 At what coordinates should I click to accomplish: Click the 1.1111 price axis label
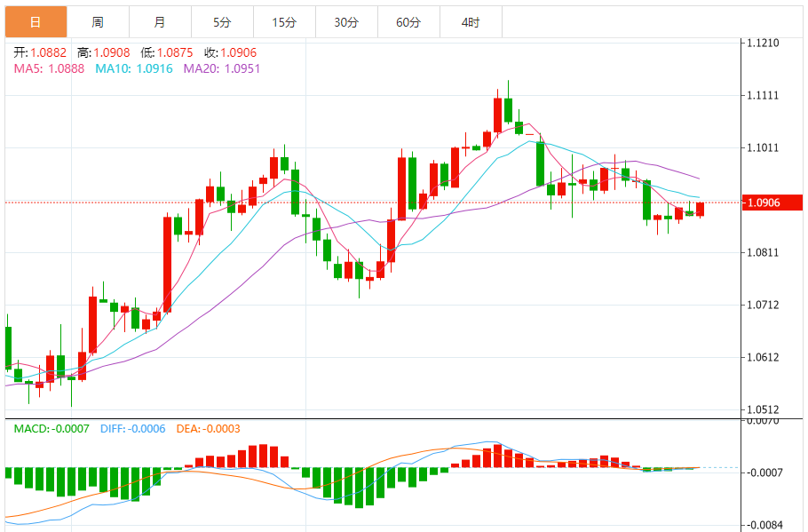click(764, 95)
